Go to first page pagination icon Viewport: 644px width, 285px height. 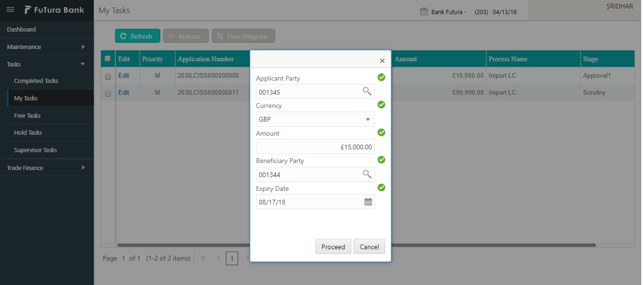(204, 258)
